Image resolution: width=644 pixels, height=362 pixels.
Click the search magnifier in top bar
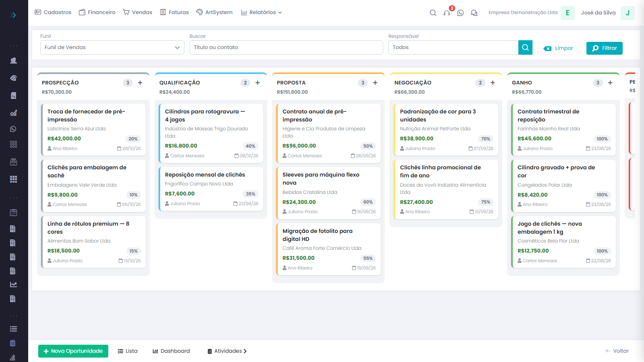coord(433,13)
